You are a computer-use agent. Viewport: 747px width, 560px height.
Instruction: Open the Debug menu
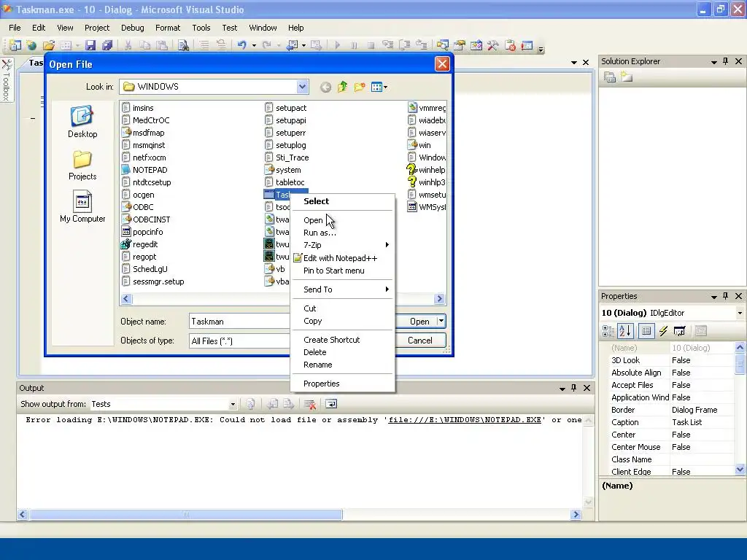(x=133, y=28)
